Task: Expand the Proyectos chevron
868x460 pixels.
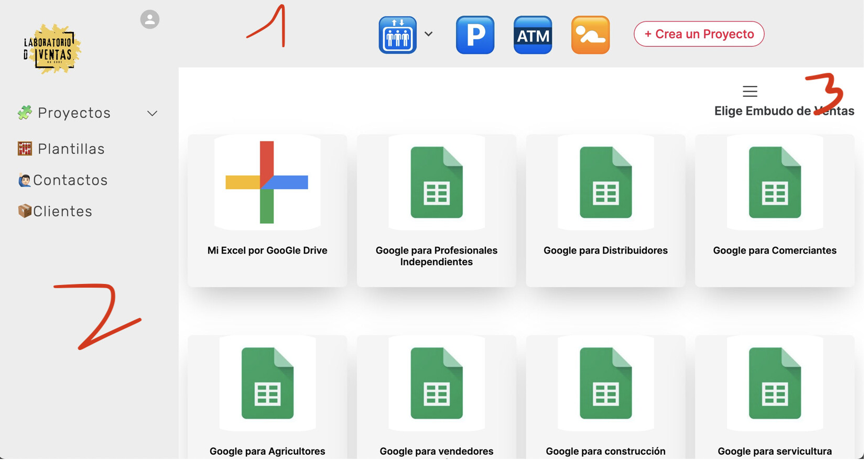Action: (152, 113)
